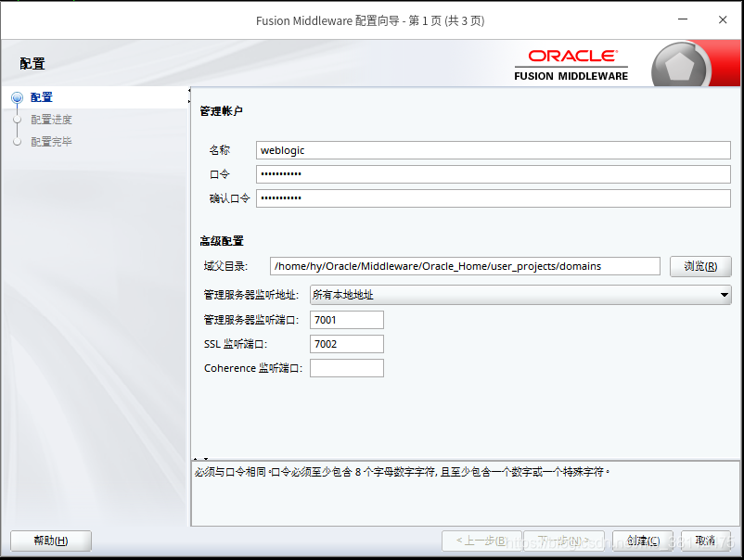
Task: Minimize the configuration wizard window
Action: click(x=683, y=19)
